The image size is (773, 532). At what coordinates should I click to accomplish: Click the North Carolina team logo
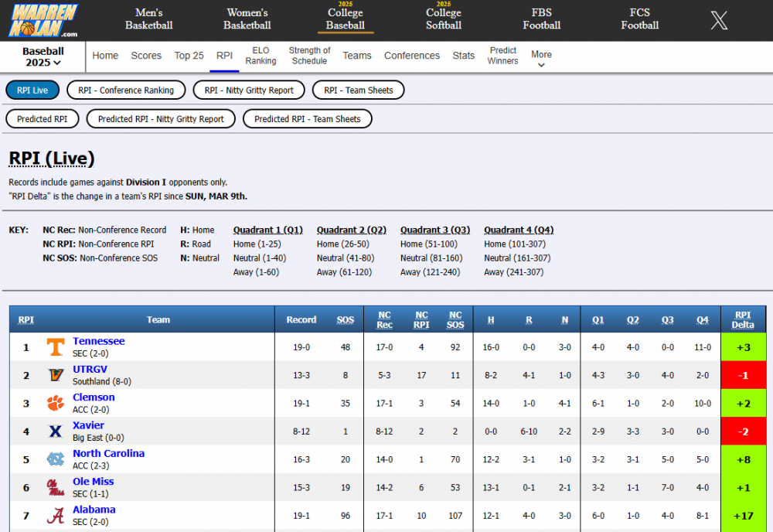point(55,460)
